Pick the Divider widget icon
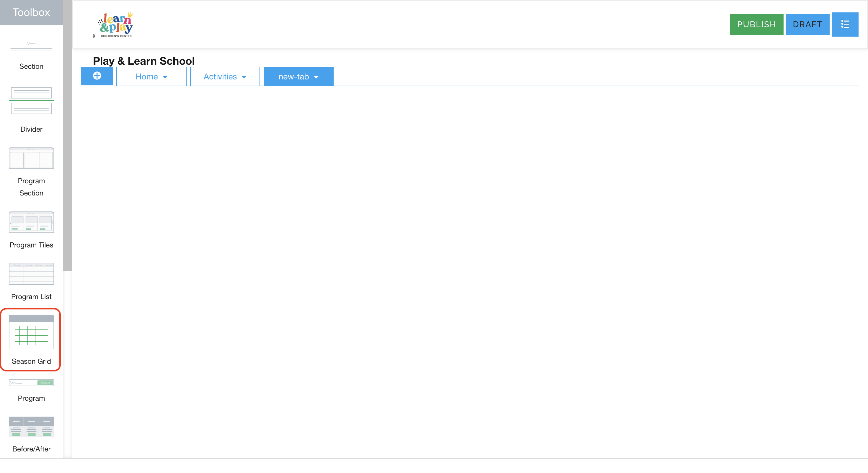The width and height of the screenshot is (868, 473). (31, 100)
